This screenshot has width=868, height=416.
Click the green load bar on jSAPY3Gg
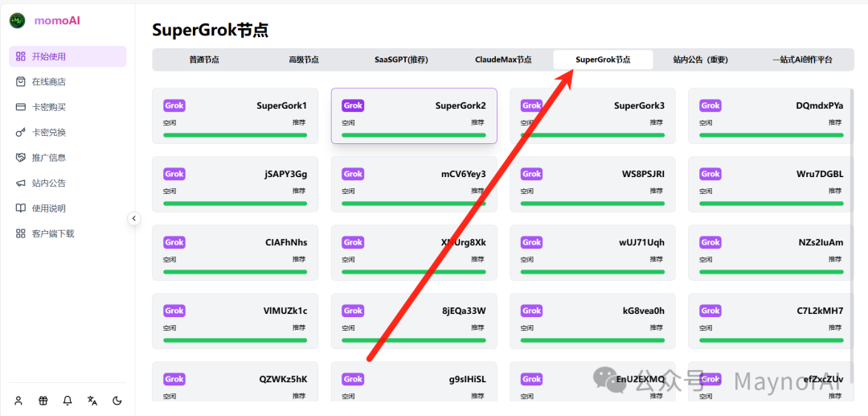pyautogui.click(x=235, y=204)
